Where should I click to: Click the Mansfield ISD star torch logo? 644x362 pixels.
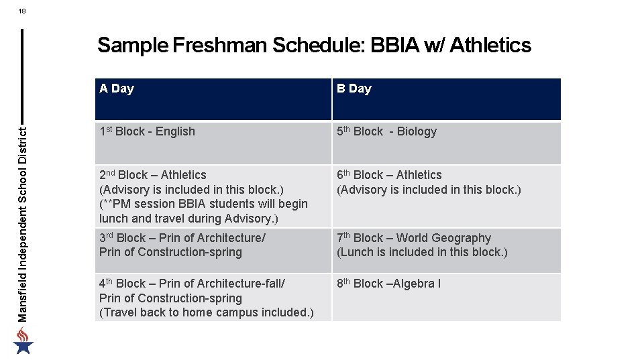click(23, 341)
